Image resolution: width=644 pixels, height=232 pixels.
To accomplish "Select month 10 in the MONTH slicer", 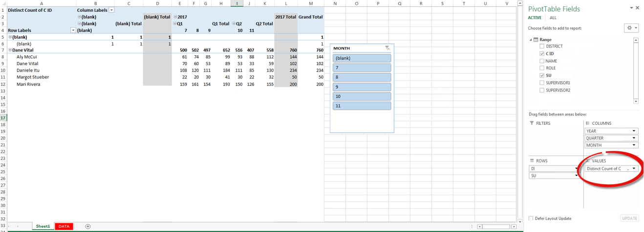I will [362, 96].
